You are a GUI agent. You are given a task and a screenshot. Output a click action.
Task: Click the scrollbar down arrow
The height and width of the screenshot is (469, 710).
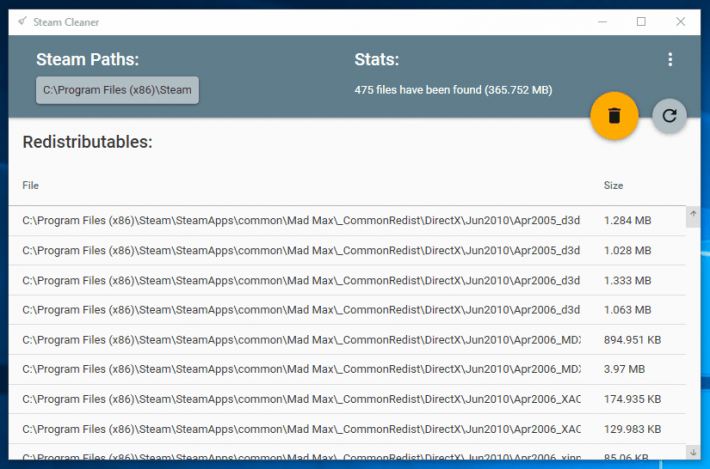click(693, 452)
